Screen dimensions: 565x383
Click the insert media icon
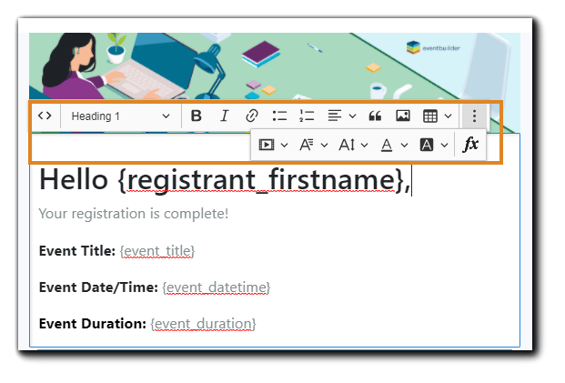pyautogui.click(x=267, y=145)
